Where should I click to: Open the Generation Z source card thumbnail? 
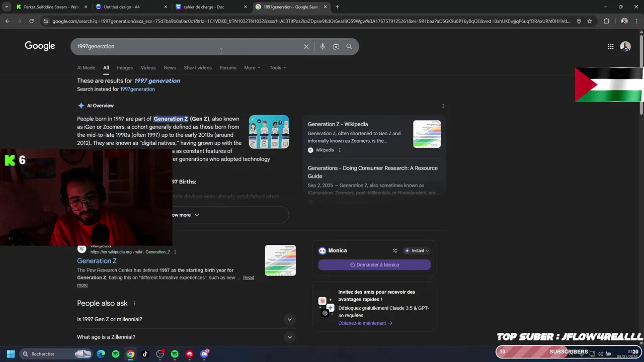[427, 134]
